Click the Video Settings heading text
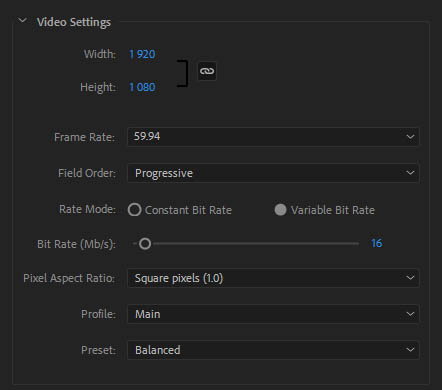442x390 pixels. pyautogui.click(x=74, y=22)
